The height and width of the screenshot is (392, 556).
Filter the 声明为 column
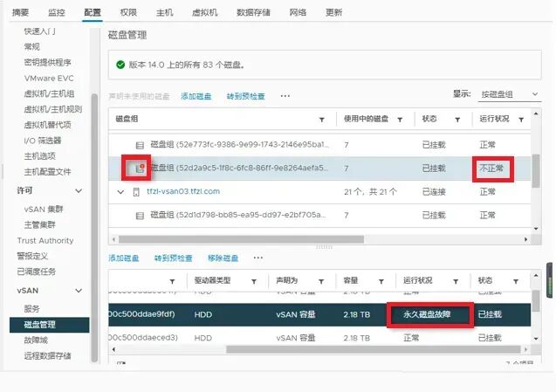(x=321, y=281)
